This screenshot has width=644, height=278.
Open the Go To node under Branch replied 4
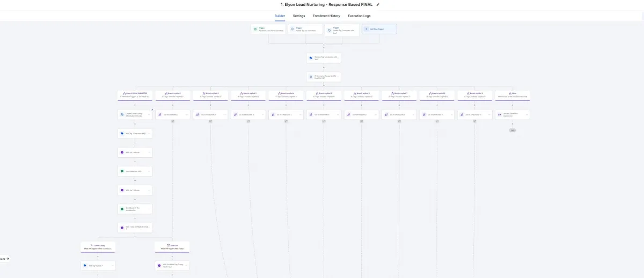286,114
